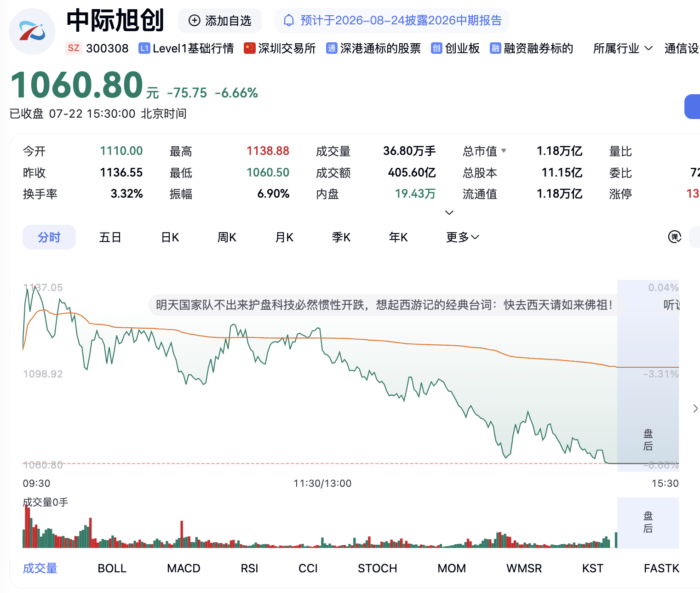
Task: Add stock via 添加自选 button
Action: (220, 21)
